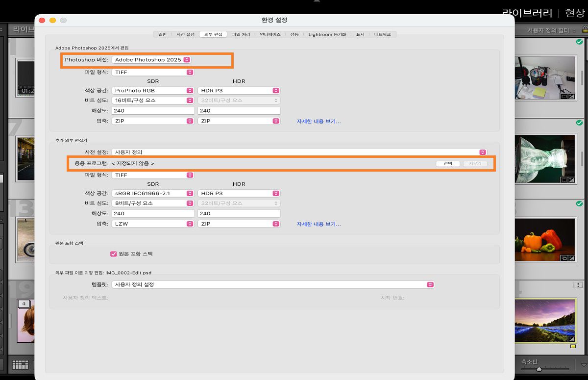The height and width of the screenshot is (380, 588).
Task: Switch to the 현상 module in Lightroom
Action: point(575,13)
